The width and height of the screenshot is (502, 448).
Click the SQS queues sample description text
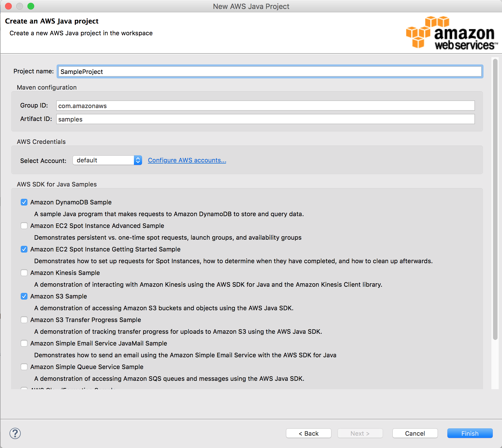(169, 379)
